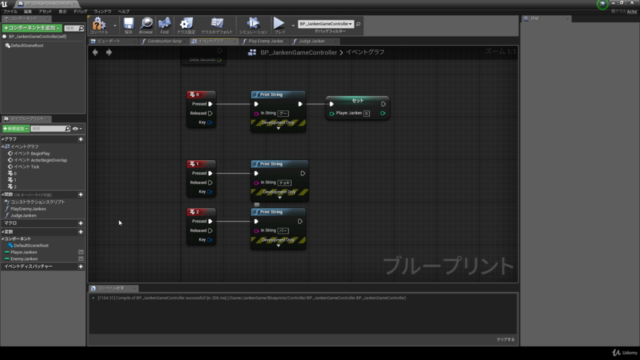Collapse the Event Graph tree item
Screen dimensions: 640x360
pos(3,147)
